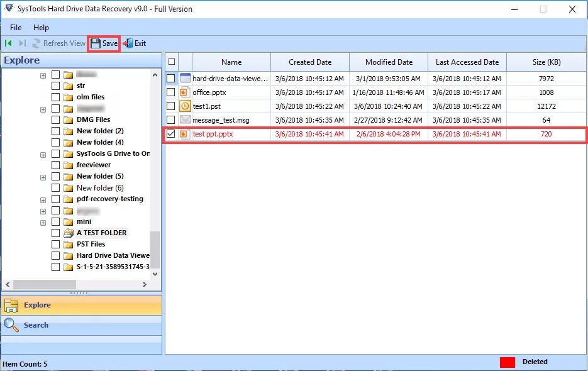Click the tree vertical scrollbar thumb
This screenshot has height=371, width=588.
point(155,250)
